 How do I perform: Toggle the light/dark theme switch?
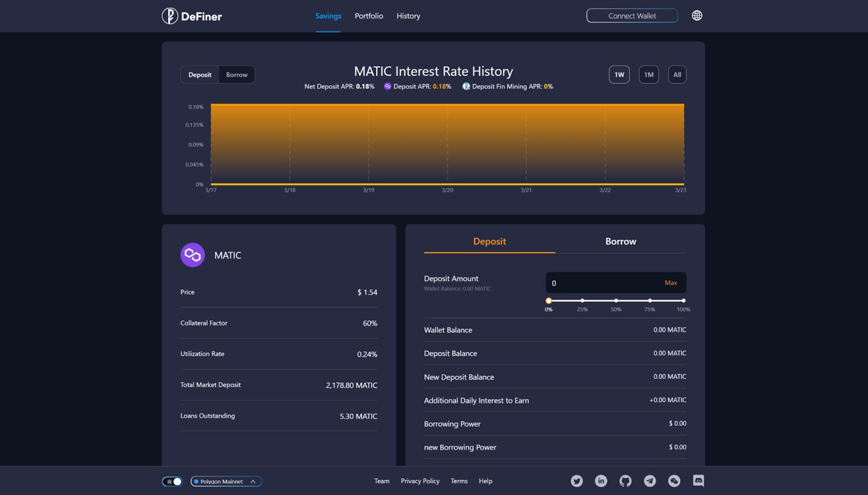tap(173, 481)
